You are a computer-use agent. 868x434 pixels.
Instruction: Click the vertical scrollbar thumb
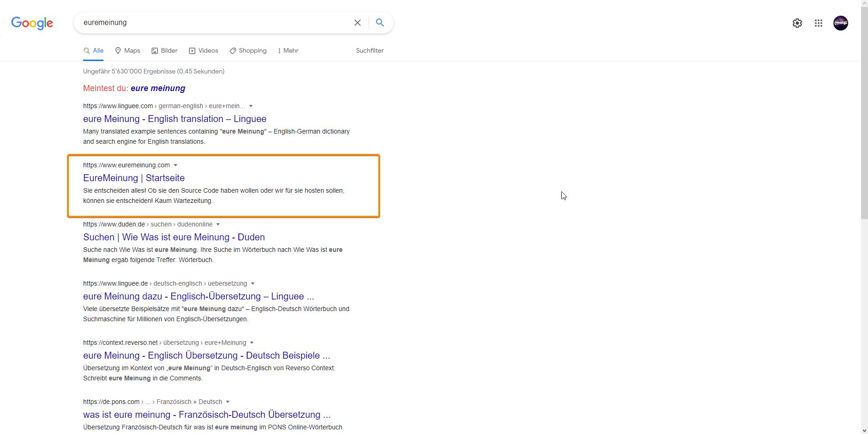(864, 111)
